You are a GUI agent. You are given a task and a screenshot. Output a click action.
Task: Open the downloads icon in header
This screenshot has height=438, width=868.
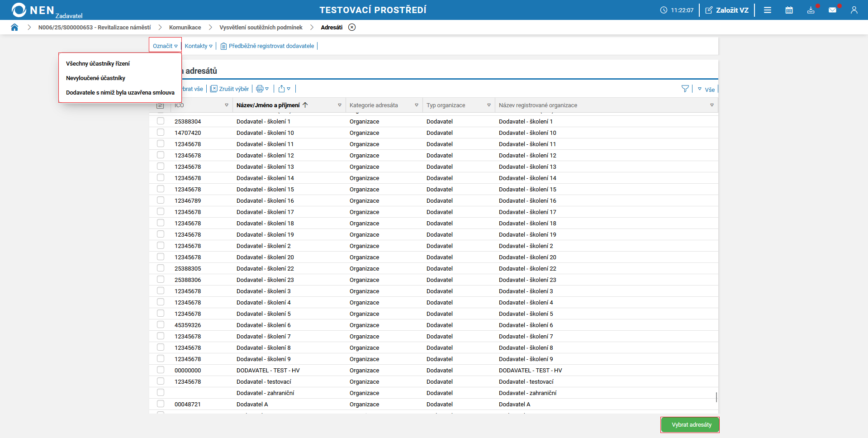pyautogui.click(x=811, y=10)
